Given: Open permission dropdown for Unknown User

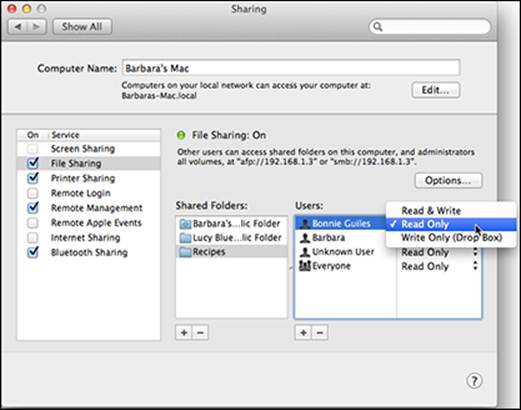Looking at the screenshot, I should pos(439,252).
